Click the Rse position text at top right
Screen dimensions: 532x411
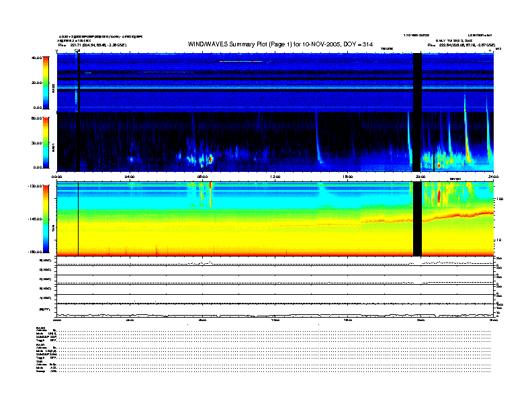click(x=461, y=45)
